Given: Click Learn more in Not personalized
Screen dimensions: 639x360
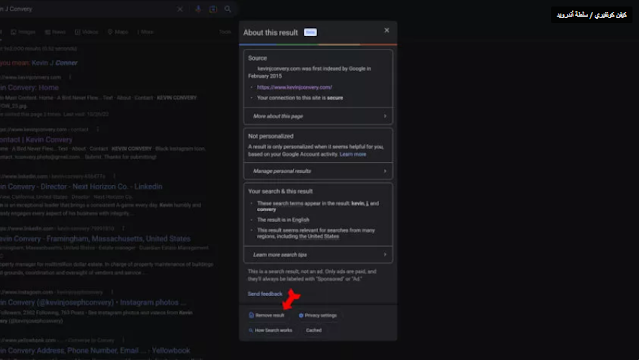Looking at the screenshot, I should point(353,154).
